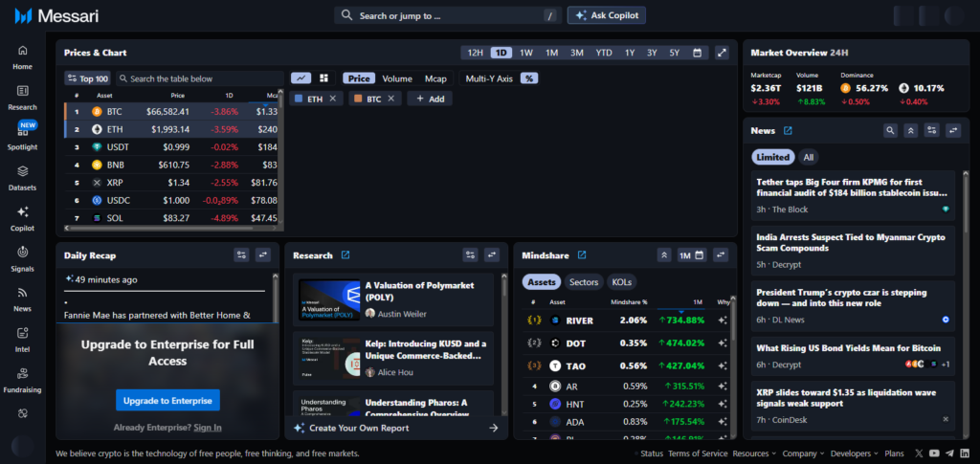Click the Upgrade to Enterprise button

[x=167, y=400]
